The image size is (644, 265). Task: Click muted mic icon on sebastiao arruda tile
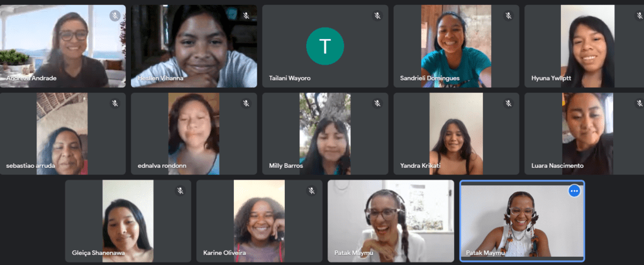[114, 104]
